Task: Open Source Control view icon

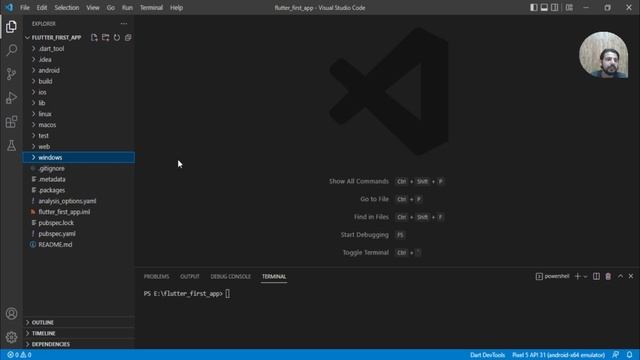Action: [x=11, y=74]
